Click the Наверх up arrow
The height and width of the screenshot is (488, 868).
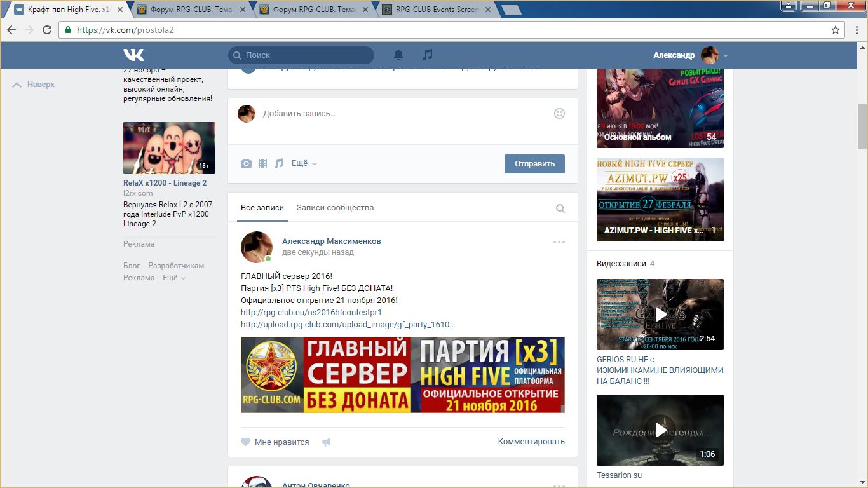[x=17, y=85]
